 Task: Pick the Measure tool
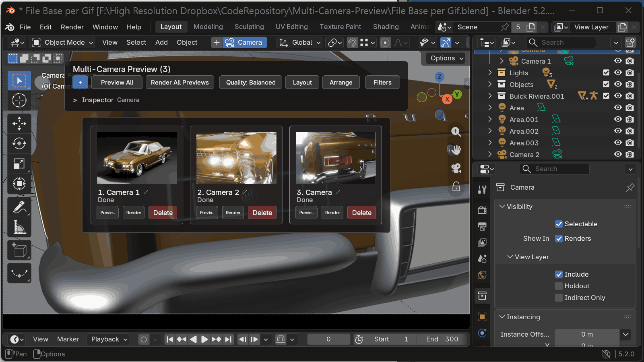pyautogui.click(x=19, y=227)
